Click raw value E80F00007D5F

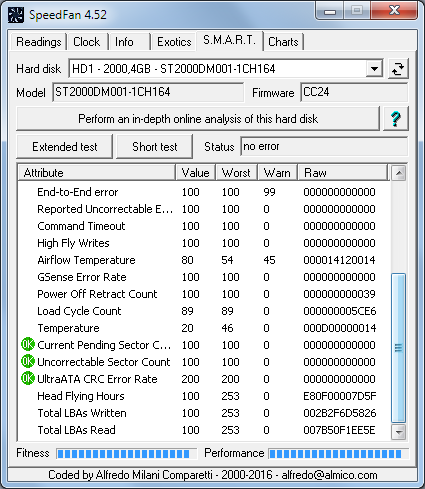(x=339, y=396)
